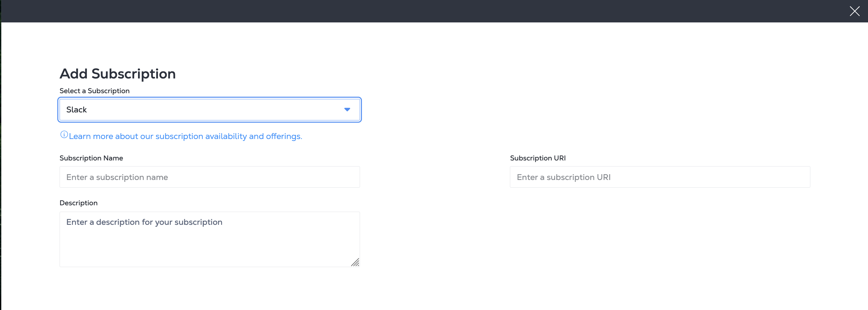This screenshot has height=310, width=868.
Task: Click the 'Add Subscription' heading
Action: pyautogui.click(x=118, y=74)
